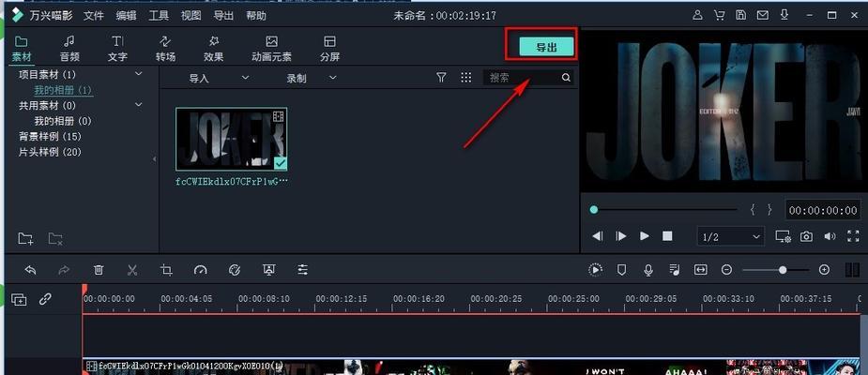Click the green screen icon in timeline toolbar
Screen dimensions: 868x375
(269, 270)
